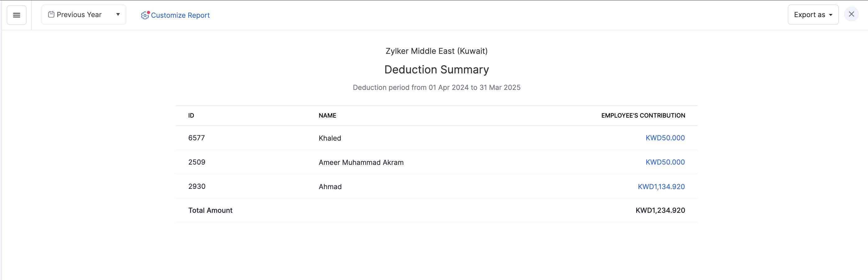Click the name Khaled in the table

point(330,138)
